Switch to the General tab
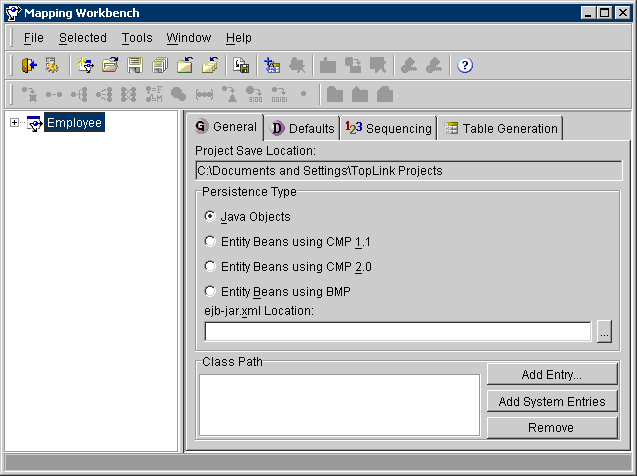Screen dimensions: 637x476 tap(225, 127)
